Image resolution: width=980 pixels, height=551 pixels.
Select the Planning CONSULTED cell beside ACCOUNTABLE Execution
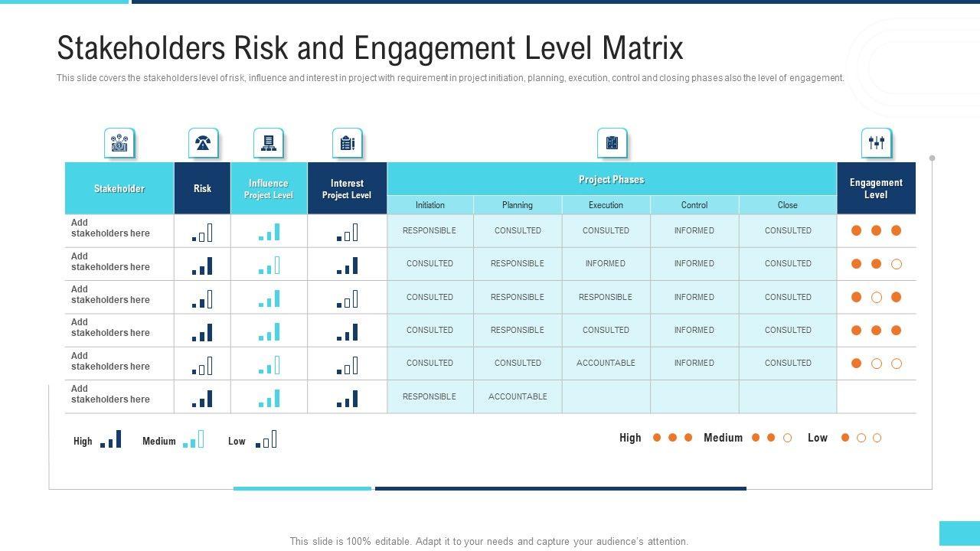[518, 364]
